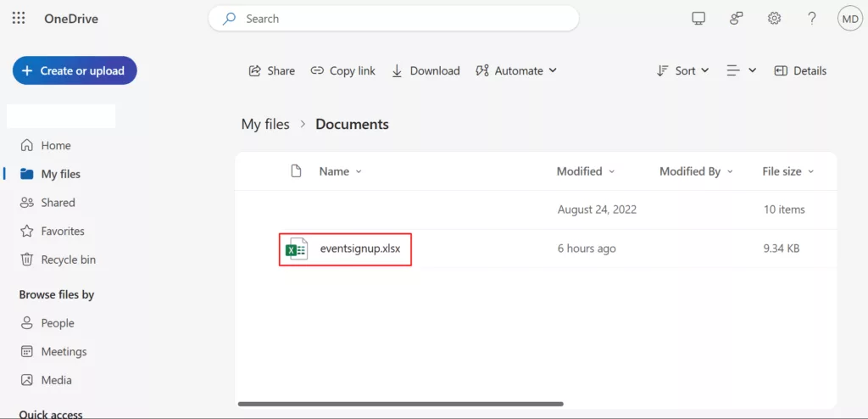The width and height of the screenshot is (868, 419).
Task: Click the Search input field
Action: point(393,19)
